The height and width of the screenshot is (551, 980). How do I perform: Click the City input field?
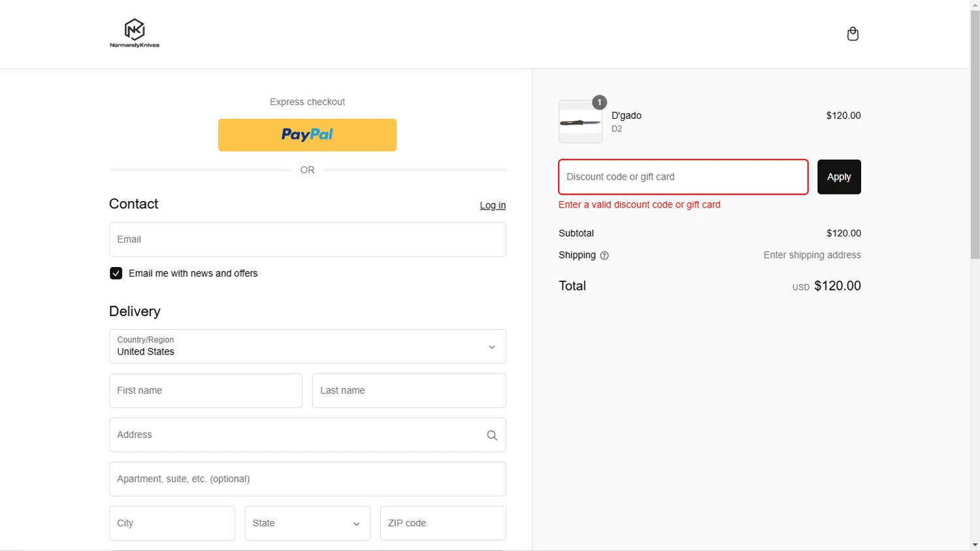(x=172, y=524)
